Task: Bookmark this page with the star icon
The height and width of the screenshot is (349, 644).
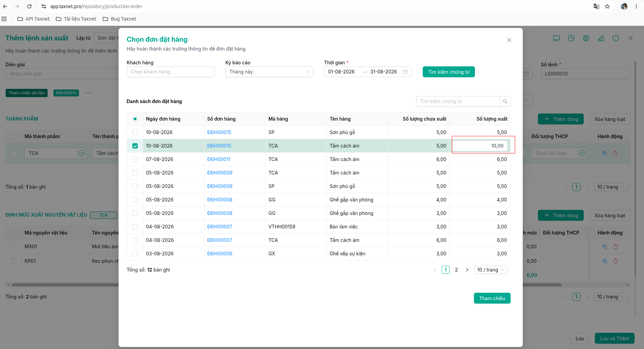Action: pyautogui.click(x=607, y=6)
